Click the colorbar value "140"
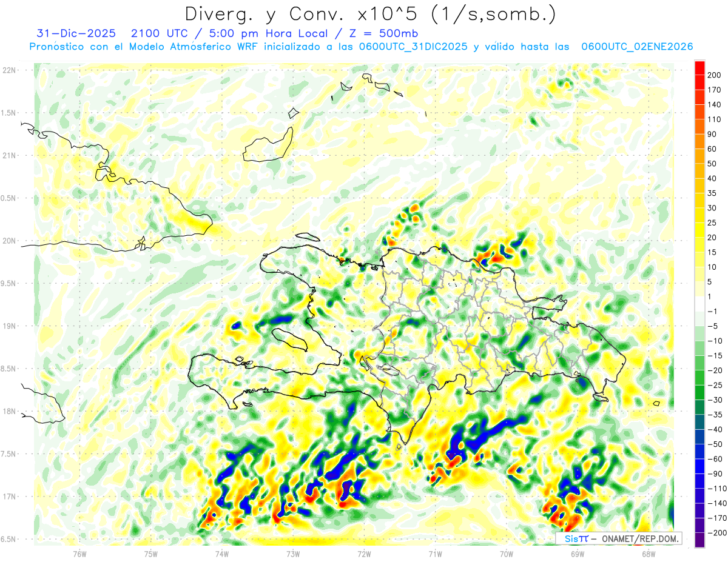The image size is (728, 562). coord(714,105)
